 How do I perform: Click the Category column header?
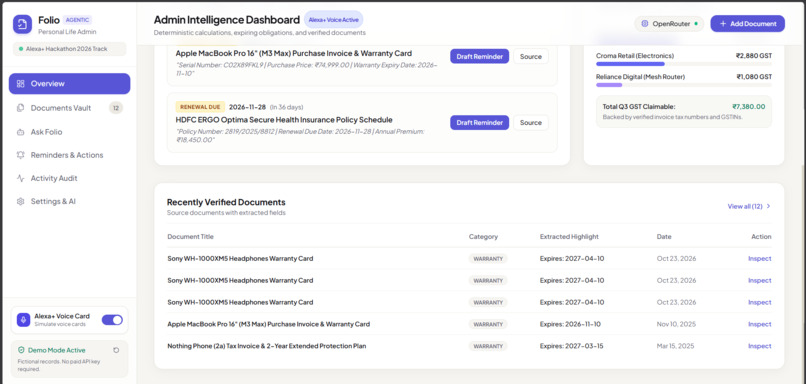click(x=483, y=236)
